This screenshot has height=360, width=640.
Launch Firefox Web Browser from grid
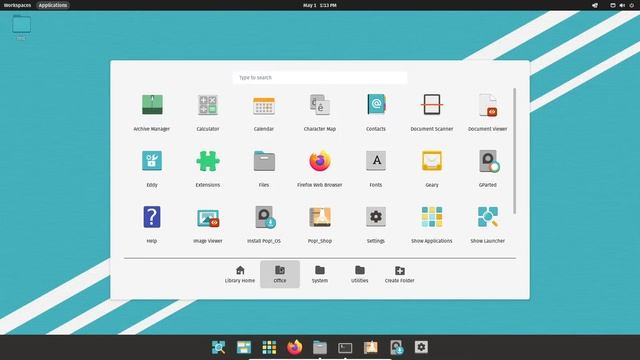point(320,168)
